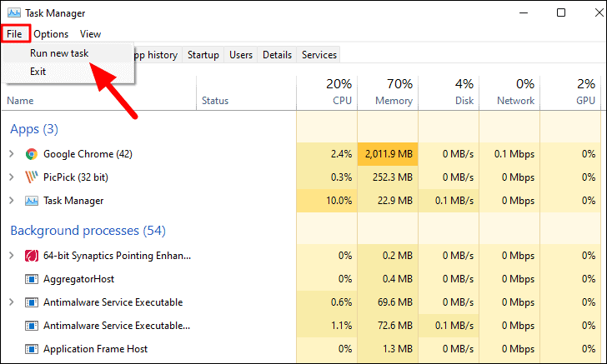Click AggregatorHost's 0.4 MB memory cell
The height and width of the screenshot is (364, 607).
(x=388, y=279)
